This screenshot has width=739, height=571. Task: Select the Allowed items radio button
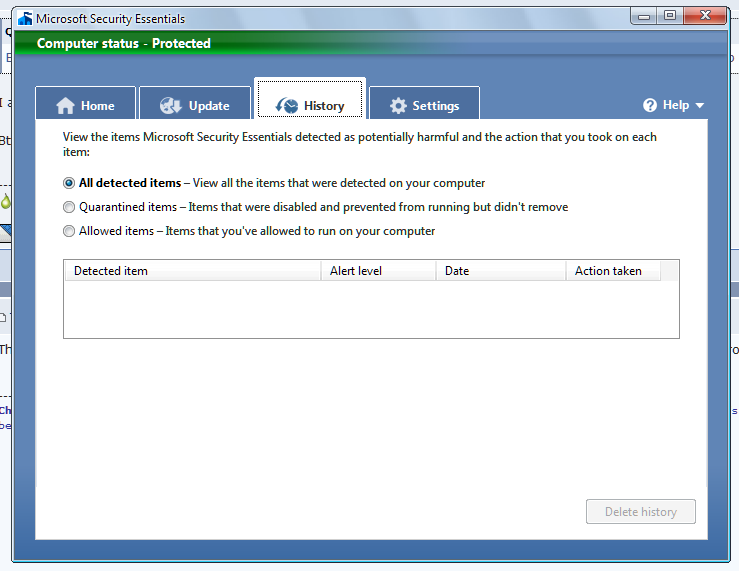point(69,231)
